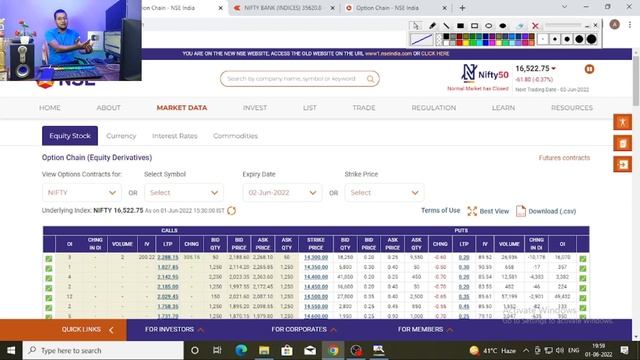Select the filled rectangle drawing tool
Viewport: 640px width, 360px height.
tap(460, 26)
